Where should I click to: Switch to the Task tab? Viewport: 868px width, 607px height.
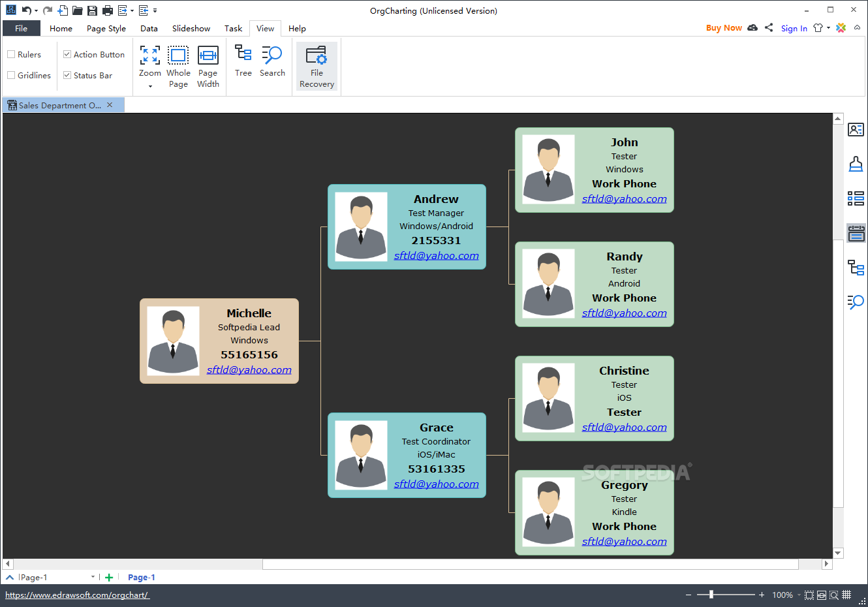pos(233,28)
